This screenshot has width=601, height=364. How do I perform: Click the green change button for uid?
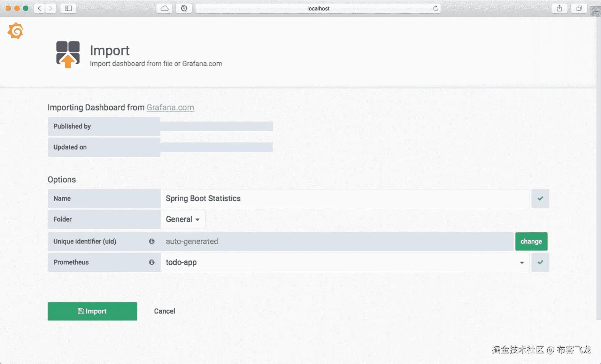[531, 241]
